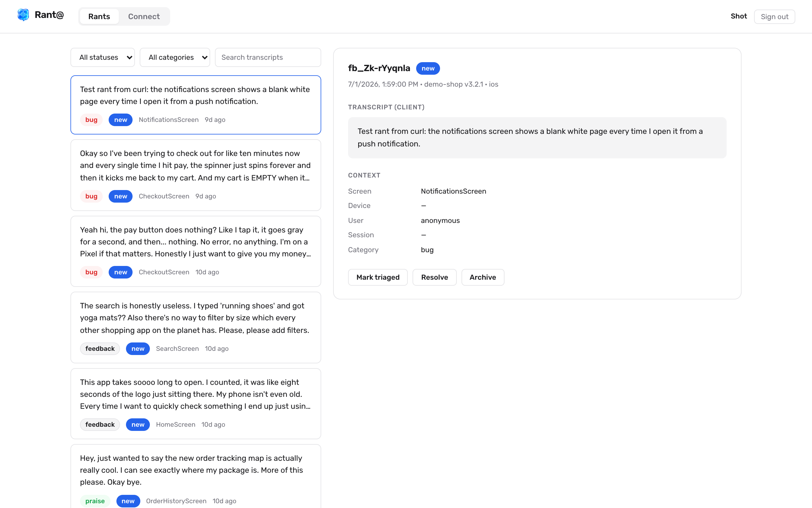Click the timestamp 7/1/2026, 1:59:00 PM line

coord(423,84)
